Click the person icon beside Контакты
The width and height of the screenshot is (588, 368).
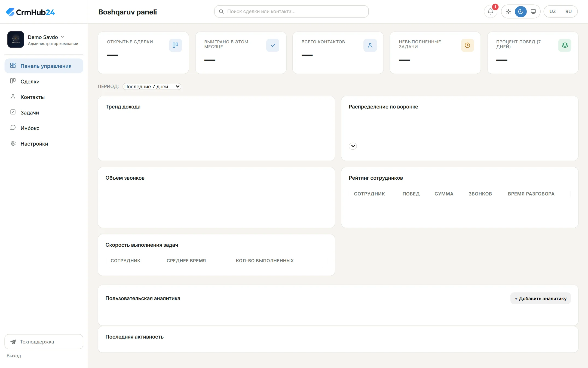coord(13,96)
